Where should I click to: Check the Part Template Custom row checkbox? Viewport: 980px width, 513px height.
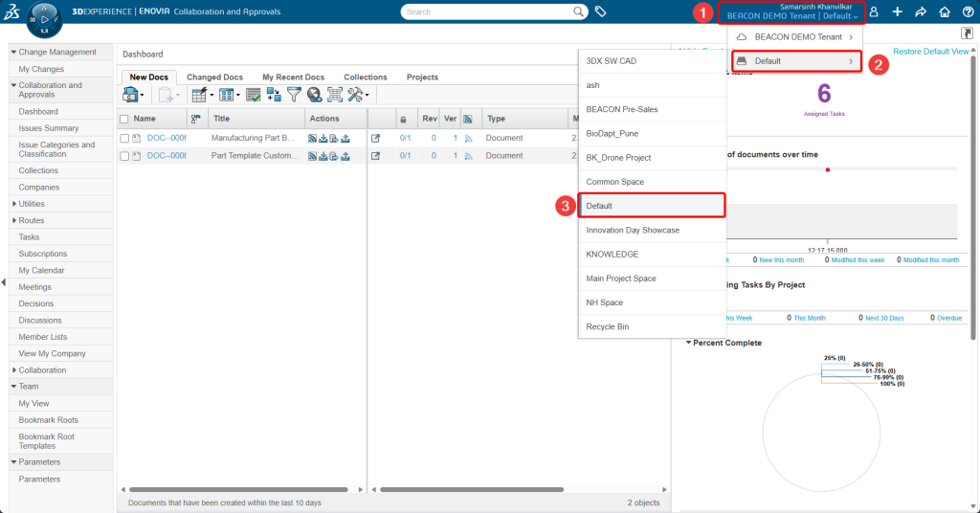(124, 155)
